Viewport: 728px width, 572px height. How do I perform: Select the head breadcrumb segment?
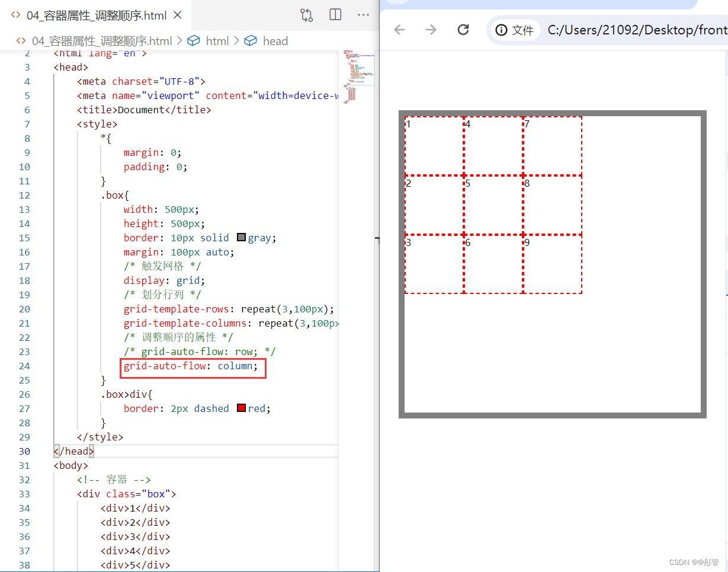pos(275,41)
